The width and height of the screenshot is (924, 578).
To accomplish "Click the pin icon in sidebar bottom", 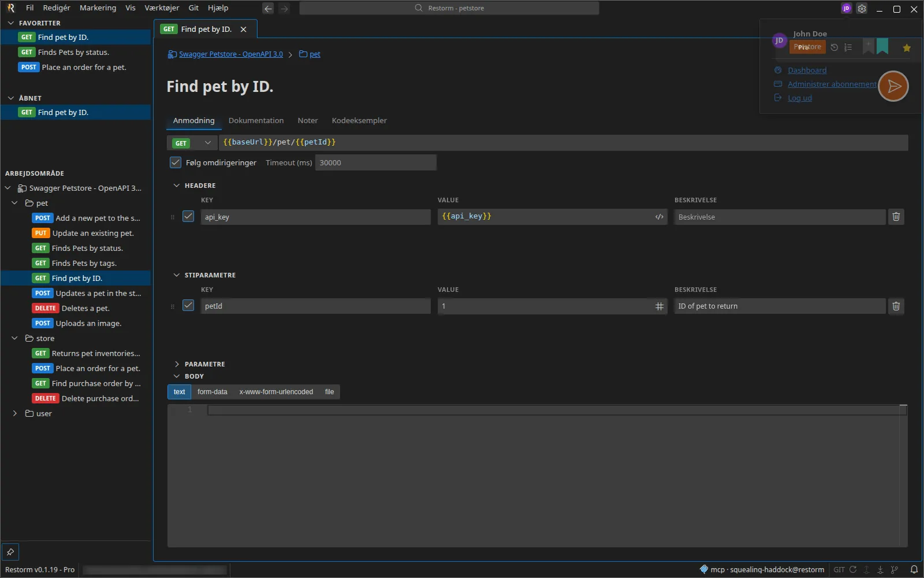I will coord(10,552).
